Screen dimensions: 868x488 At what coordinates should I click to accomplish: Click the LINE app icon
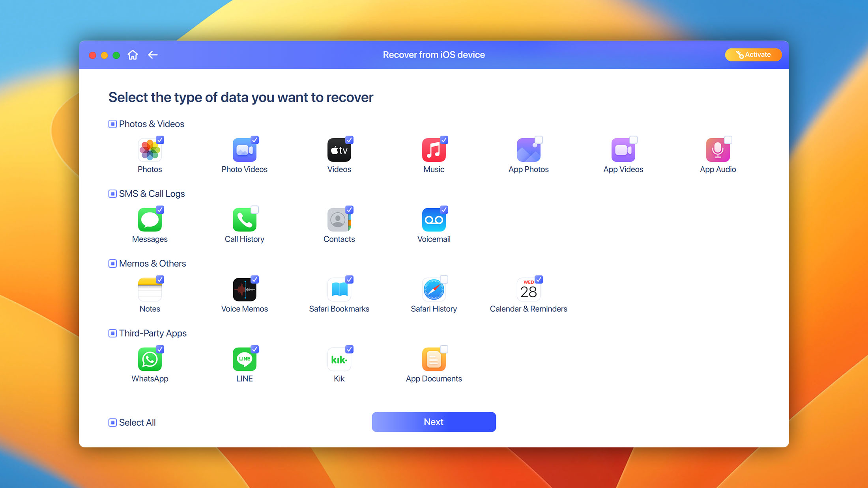pyautogui.click(x=245, y=359)
